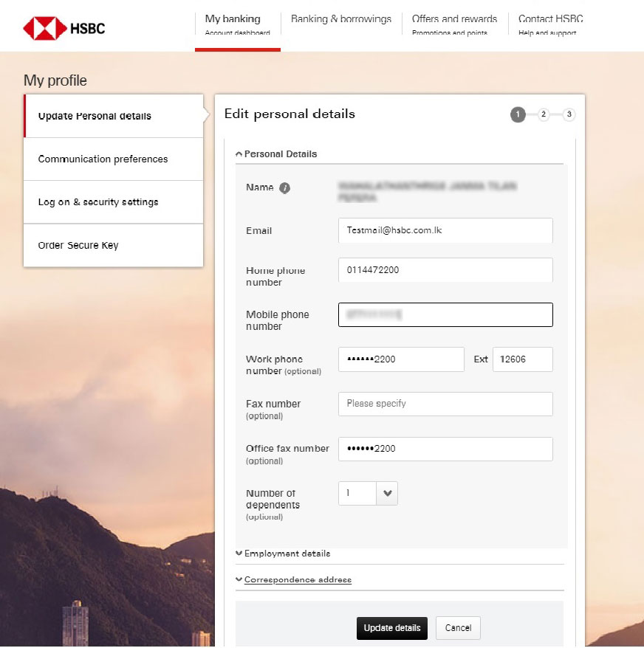Click the Home phone number field
This screenshot has width=644, height=648.
pos(445,270)
